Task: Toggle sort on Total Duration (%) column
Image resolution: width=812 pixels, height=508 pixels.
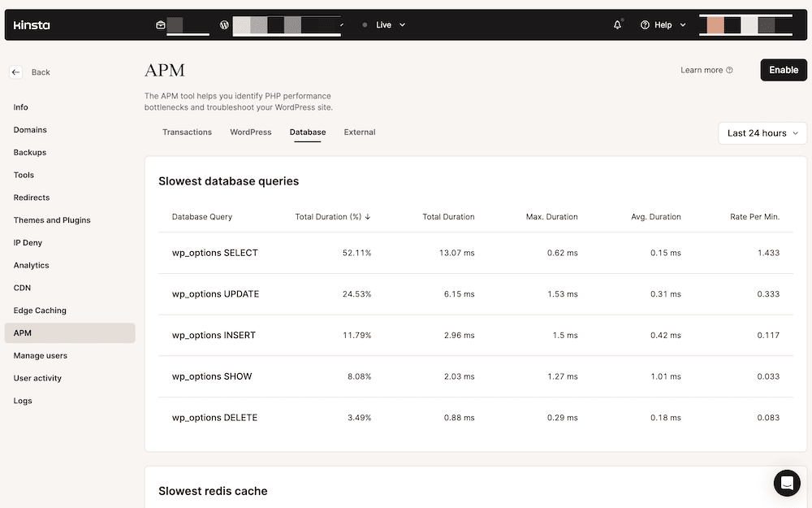Action: [332, 217]
